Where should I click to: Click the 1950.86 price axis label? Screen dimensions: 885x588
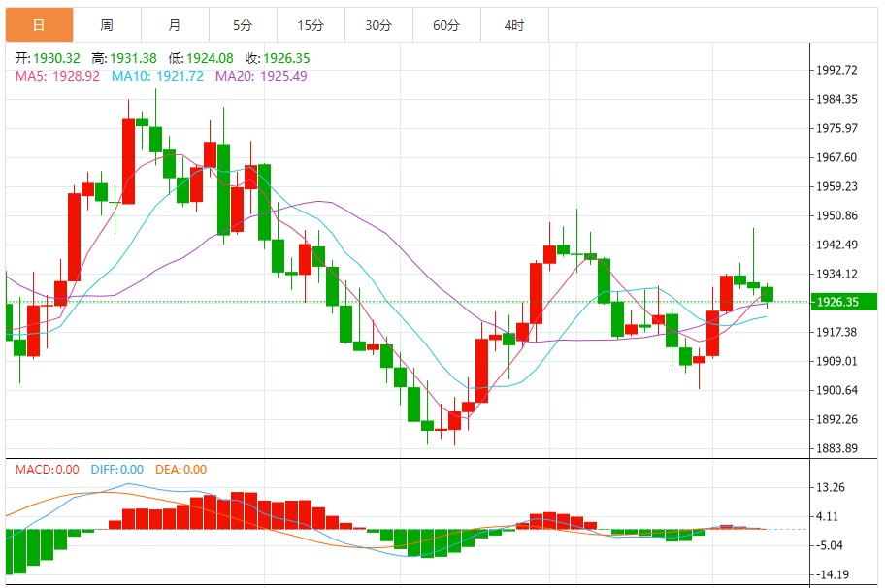pyautogui.click(x=837, y=215)
